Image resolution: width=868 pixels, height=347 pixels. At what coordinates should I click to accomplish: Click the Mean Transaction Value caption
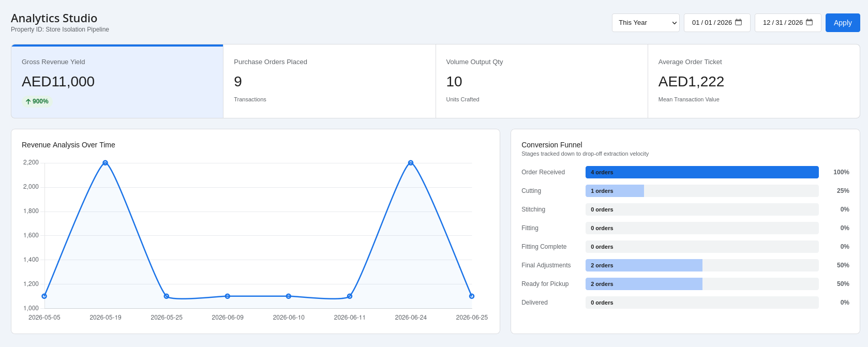pyautogui.click(x=689, y=99)
